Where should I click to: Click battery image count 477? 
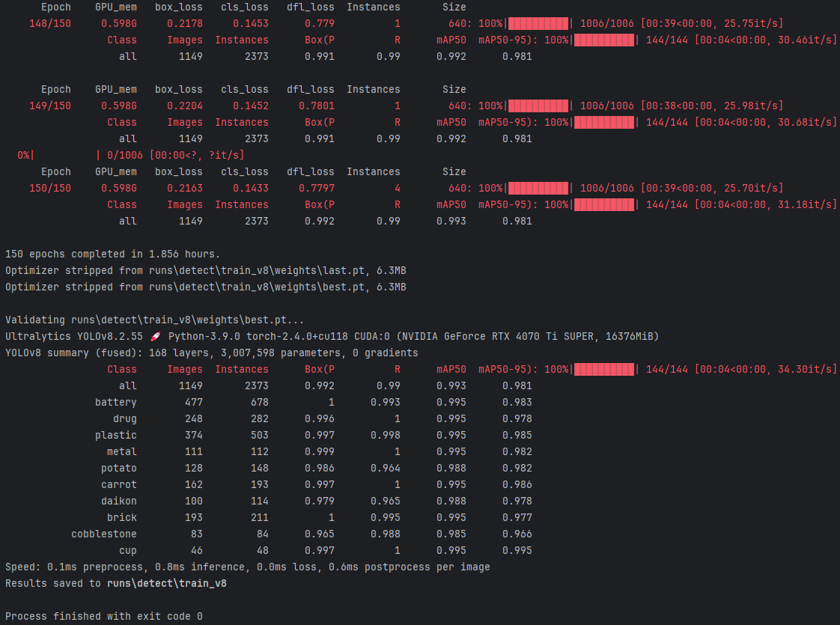tap(193, 402)
